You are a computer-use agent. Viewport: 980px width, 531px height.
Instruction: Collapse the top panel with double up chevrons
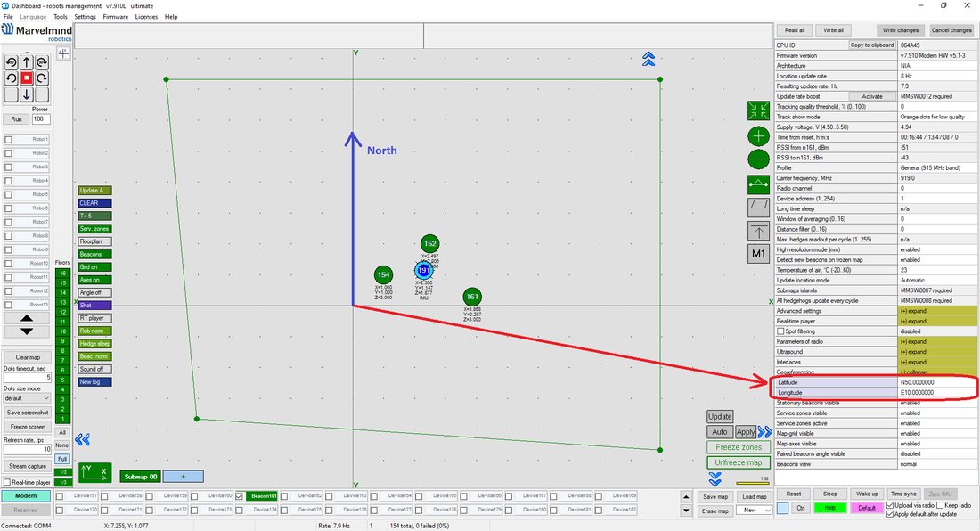(649, 60)
